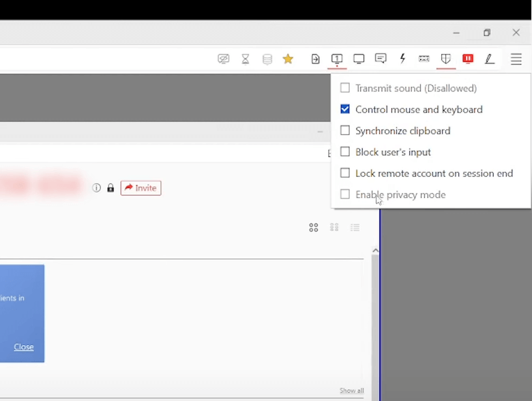
Task: Click the gold star favorites icon
Action: click(288, 59)
